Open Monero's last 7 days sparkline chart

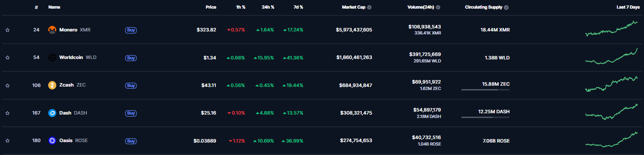tap(611, 29)
